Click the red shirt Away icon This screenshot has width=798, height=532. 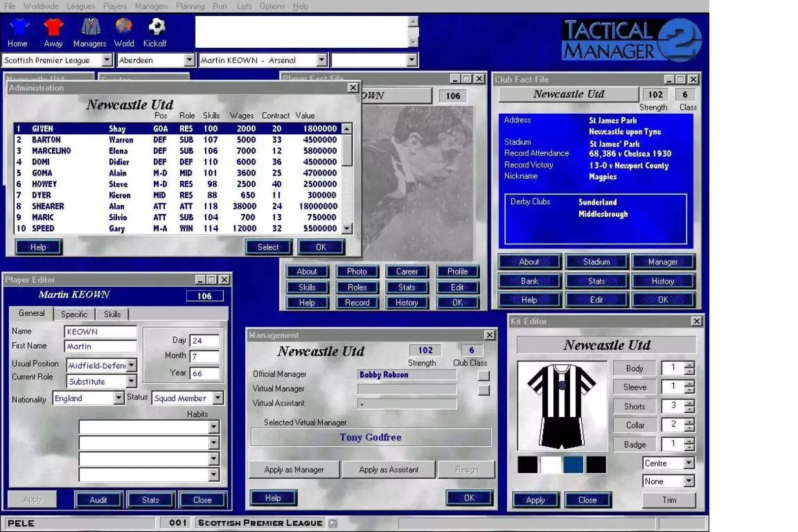click(53, 28)
